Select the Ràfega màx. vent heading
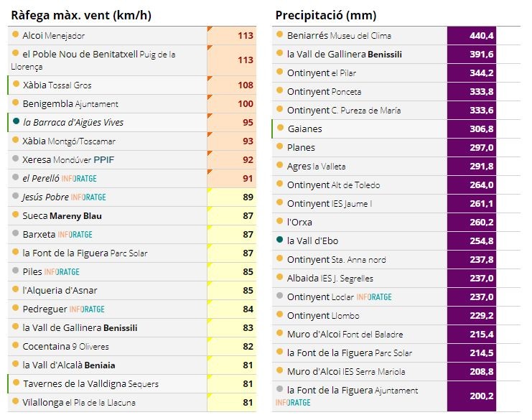Viewport: 532px width, 420px height. click(x=81, y=15)
